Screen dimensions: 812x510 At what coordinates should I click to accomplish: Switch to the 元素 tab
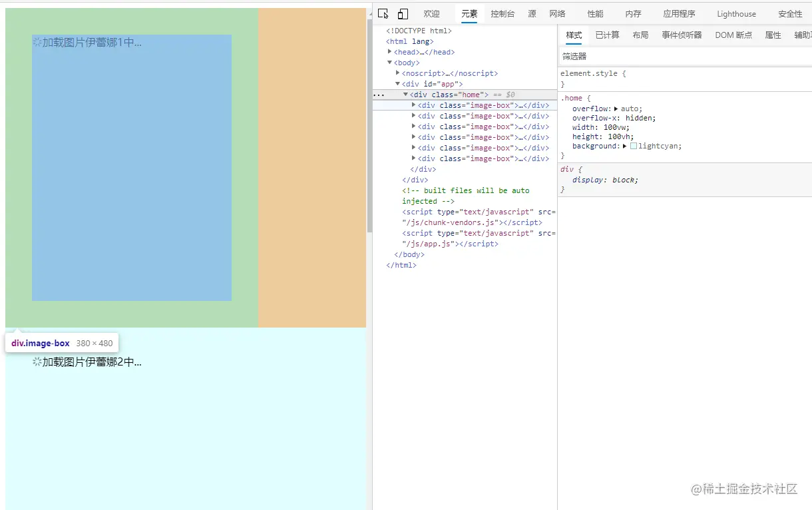469,14
